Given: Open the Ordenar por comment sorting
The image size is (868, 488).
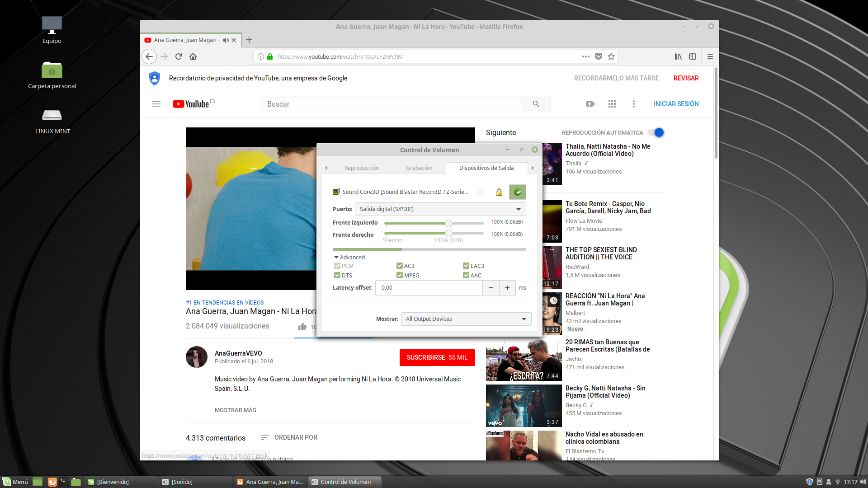Looking at the screenshot, I should (289, 437).
